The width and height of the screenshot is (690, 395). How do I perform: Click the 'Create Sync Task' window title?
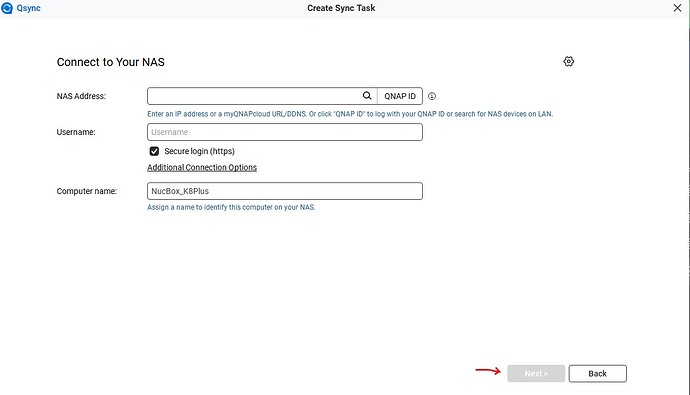341,8
